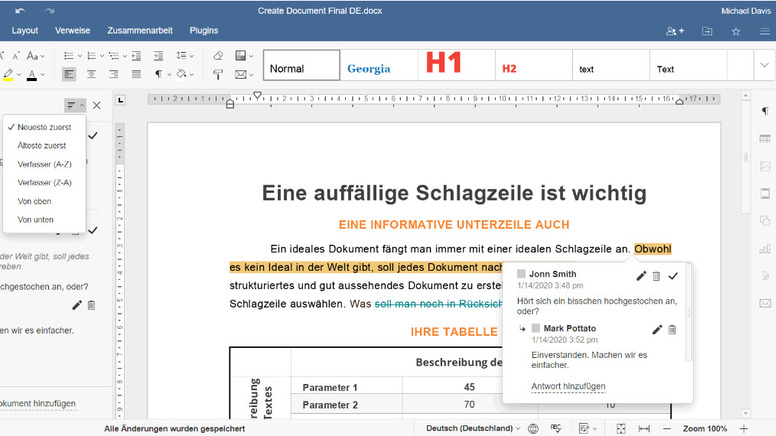The image size is (776, 436).
Task: Open the font color dropdown arrow
Action: coord(43,75)
